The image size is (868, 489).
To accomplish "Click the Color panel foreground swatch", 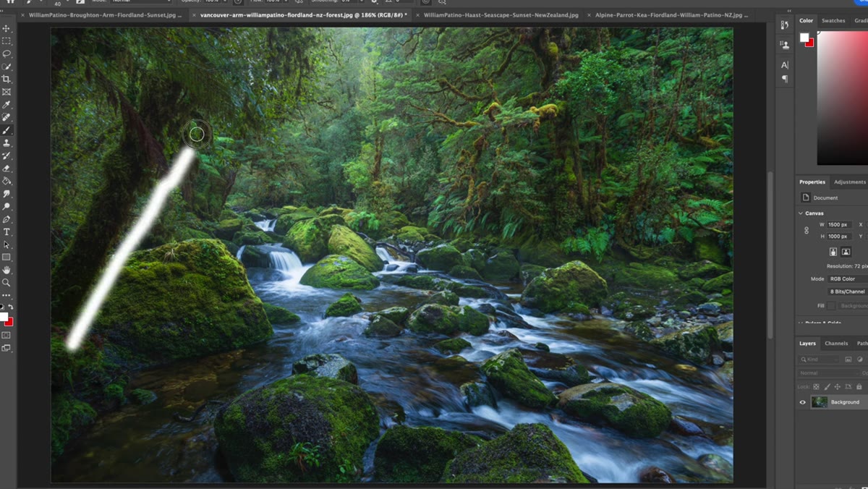I will click(x=804, y=38).
